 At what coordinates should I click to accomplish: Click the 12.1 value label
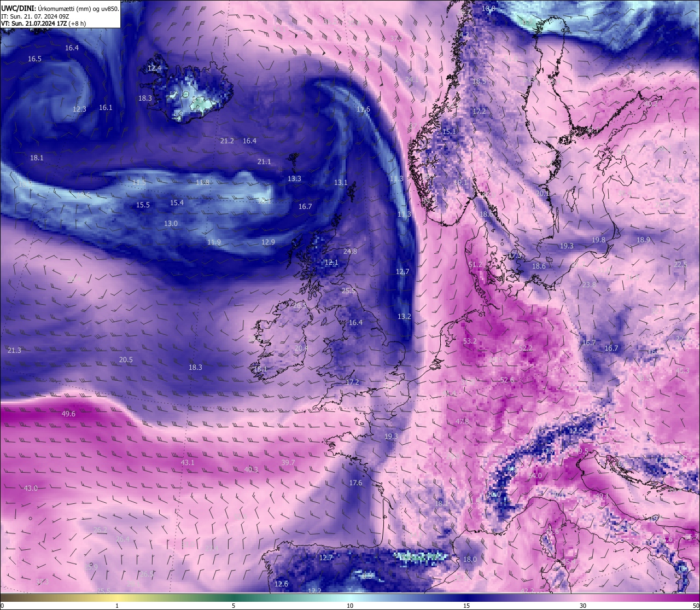(x=331, y=263)
